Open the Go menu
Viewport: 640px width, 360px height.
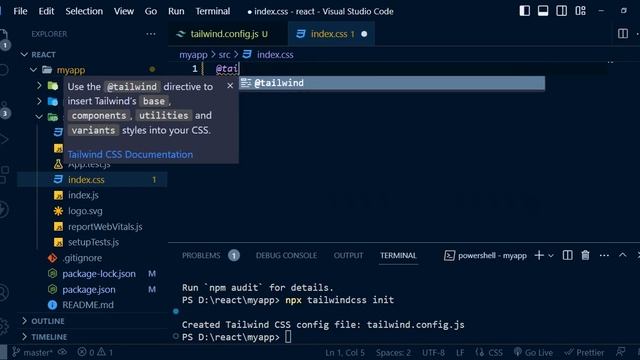click(x=151, y=11)
